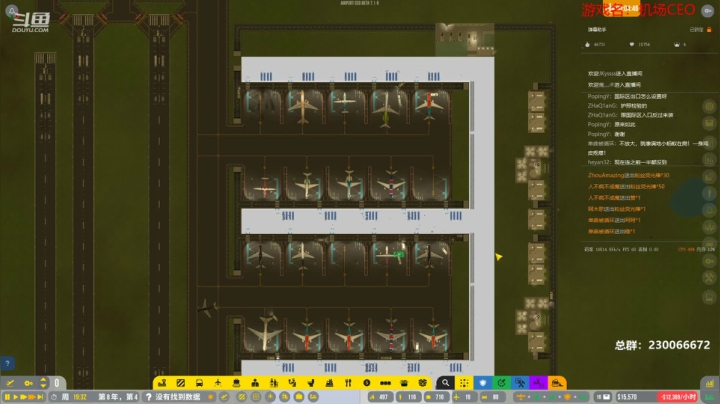Change floor level with up/down stepper

(43, 383)
